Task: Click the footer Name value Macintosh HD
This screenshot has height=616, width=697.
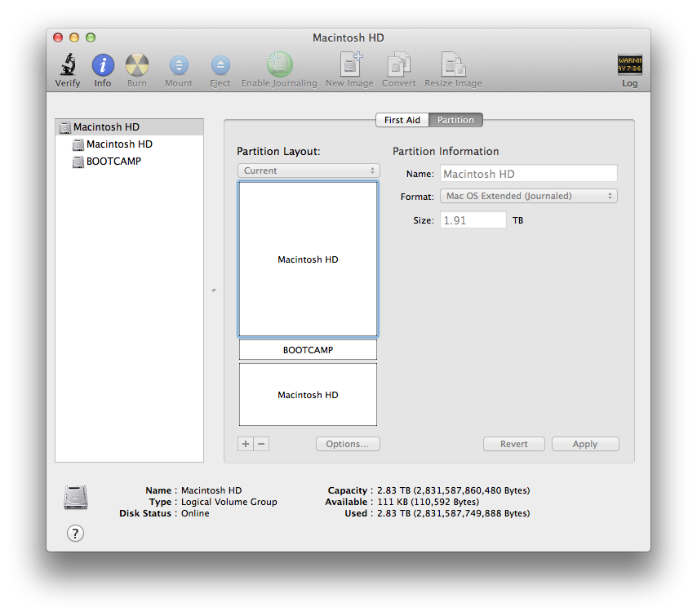Action: tap(211, 490)
